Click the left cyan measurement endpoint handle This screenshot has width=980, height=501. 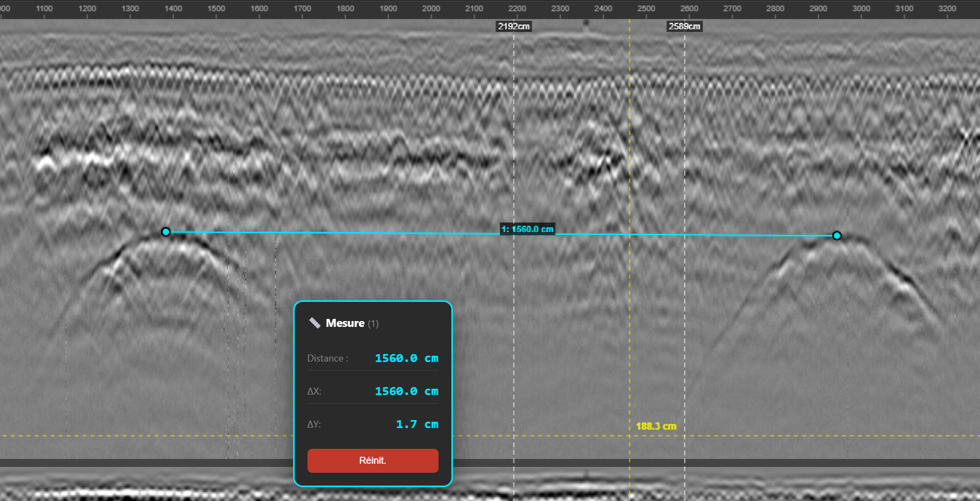tap(166, 232)
